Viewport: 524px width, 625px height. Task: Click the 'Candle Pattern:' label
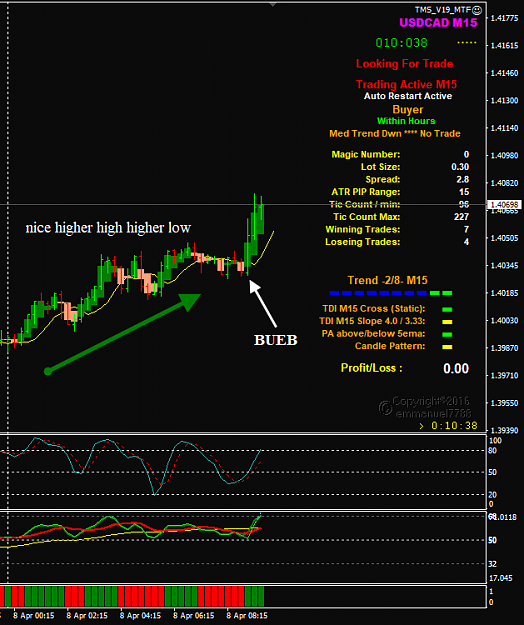point(390,346)
